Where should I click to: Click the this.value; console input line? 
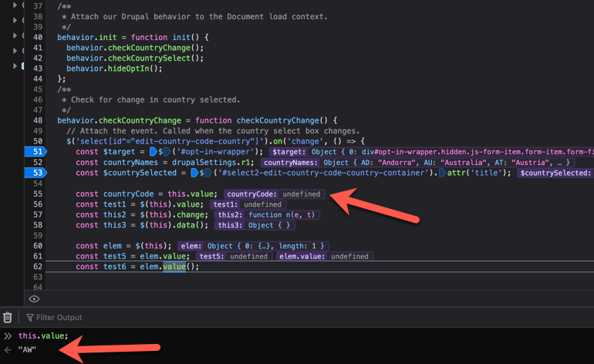click(43, 336)
